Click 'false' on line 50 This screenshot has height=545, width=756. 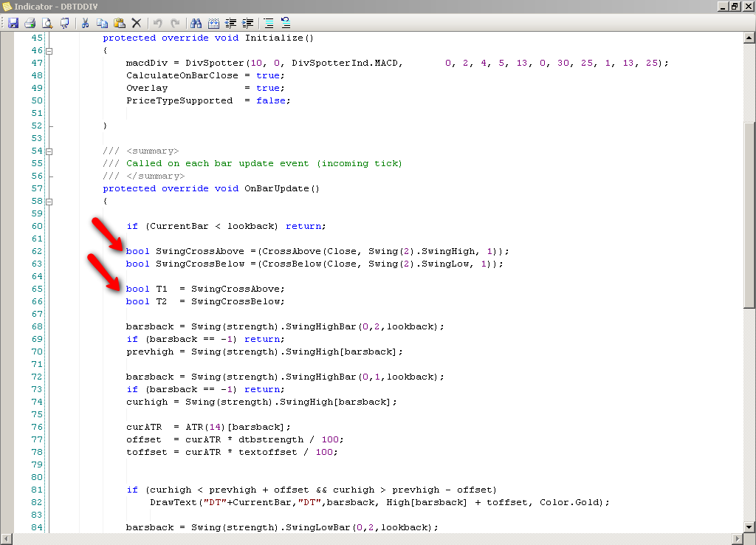tap(271, 100)
